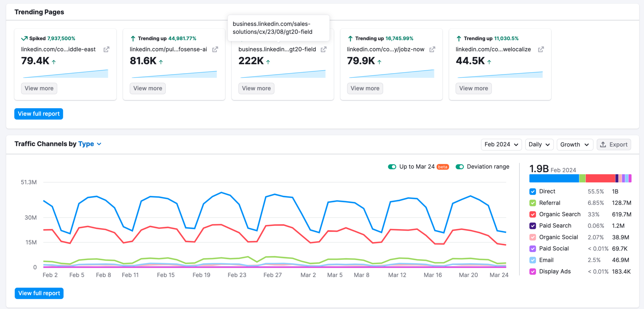
Task: Open the external link for linkedin.com/co...y/jobz-now page
Action: (x=432, y=49)
